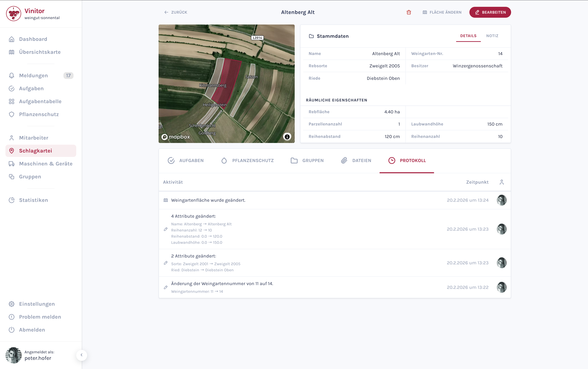Open Aufgabentabelle via the grid icon

(x=11, y=101)
